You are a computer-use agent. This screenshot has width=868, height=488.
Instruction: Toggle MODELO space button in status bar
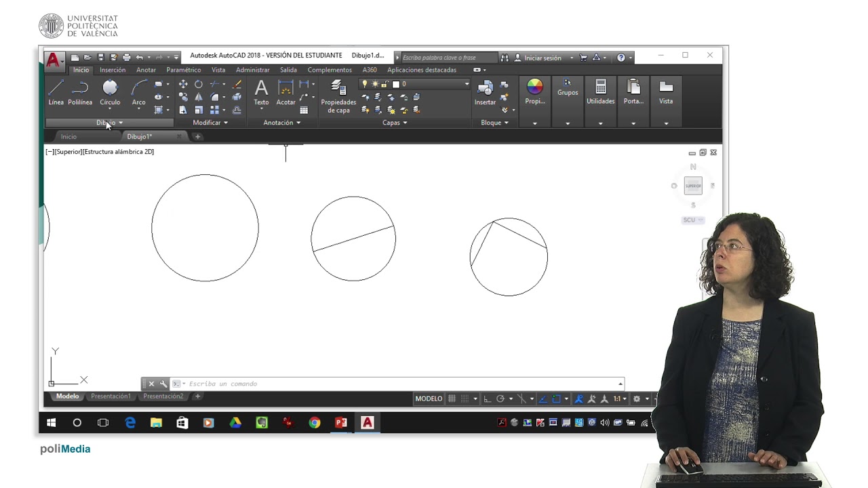[429, 399]
